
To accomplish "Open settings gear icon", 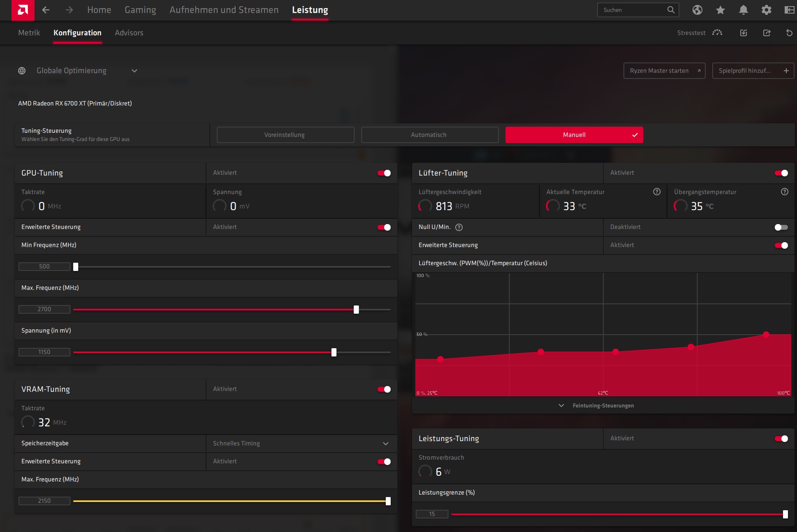I will pos(766,10).
